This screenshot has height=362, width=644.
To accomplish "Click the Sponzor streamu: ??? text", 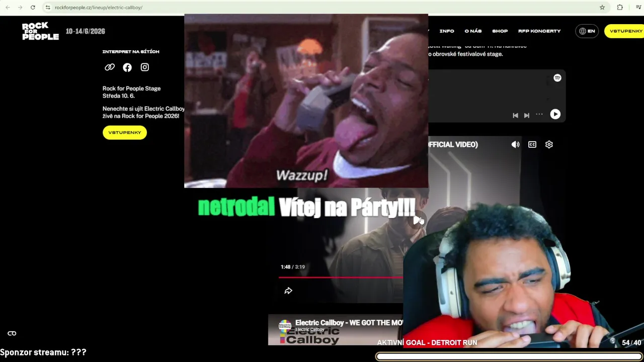I will point(43,352).
